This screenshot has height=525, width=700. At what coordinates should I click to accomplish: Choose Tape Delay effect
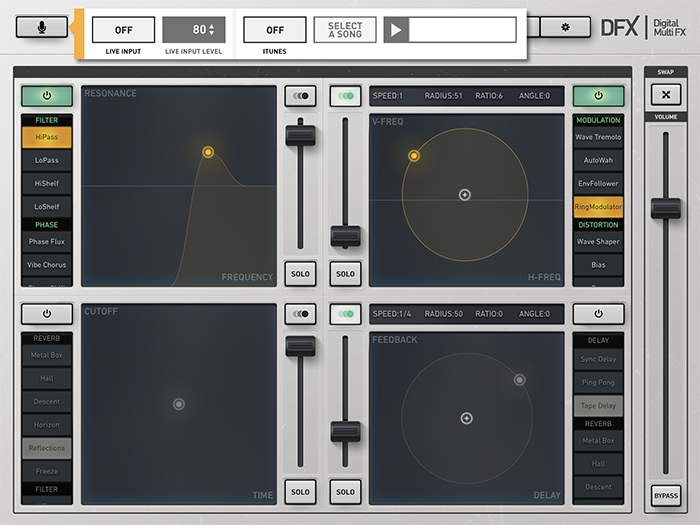pyautogui.click(x=598, y=406)
